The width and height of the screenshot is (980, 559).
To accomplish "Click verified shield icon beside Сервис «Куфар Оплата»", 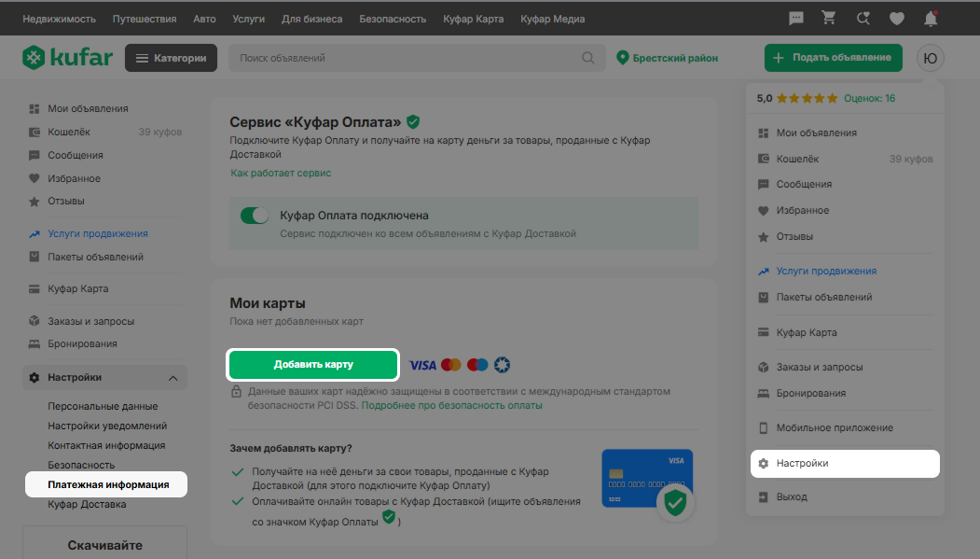I will pyautogui.click(x=413, y=122).
